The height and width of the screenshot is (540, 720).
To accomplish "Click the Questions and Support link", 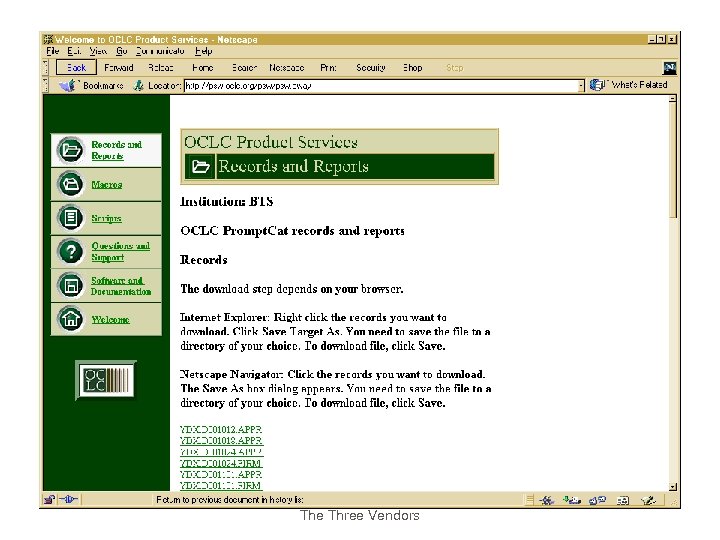I will 120,252.
